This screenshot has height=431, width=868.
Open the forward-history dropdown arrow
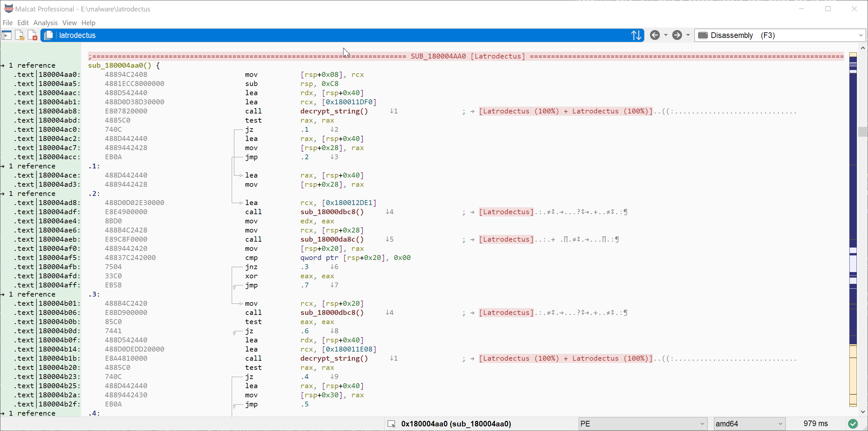pyautogui.click(x=688, y=35)
